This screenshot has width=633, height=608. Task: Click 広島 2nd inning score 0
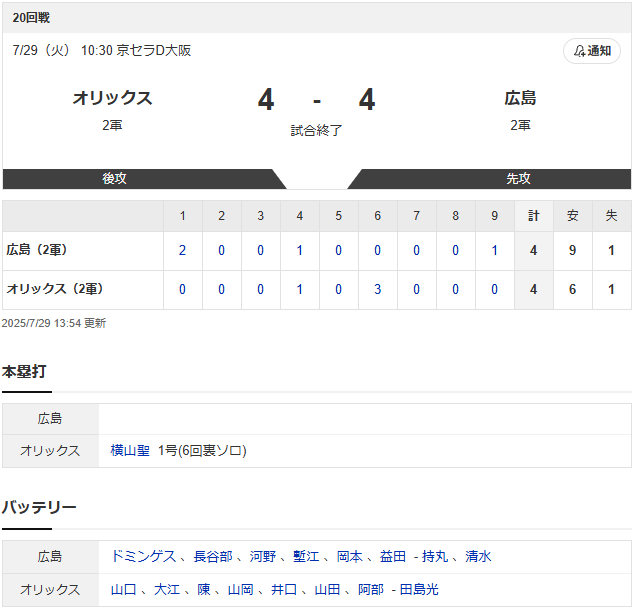[222, 250]
